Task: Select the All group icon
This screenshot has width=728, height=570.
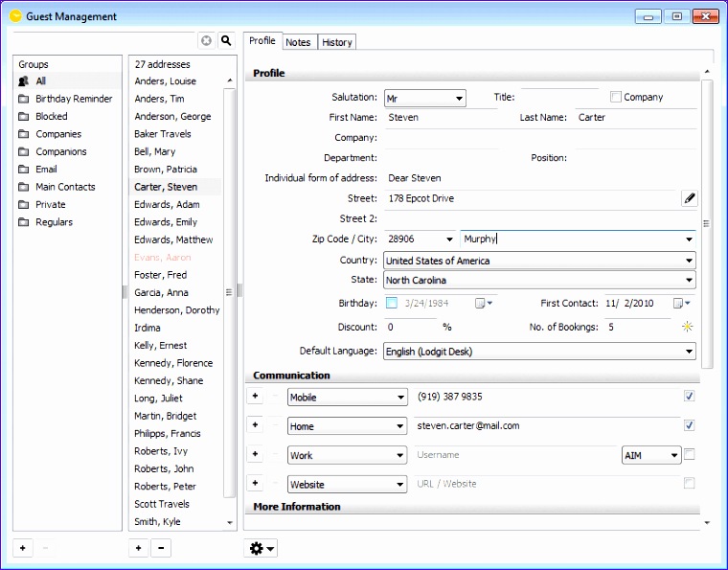Action: 23,81
